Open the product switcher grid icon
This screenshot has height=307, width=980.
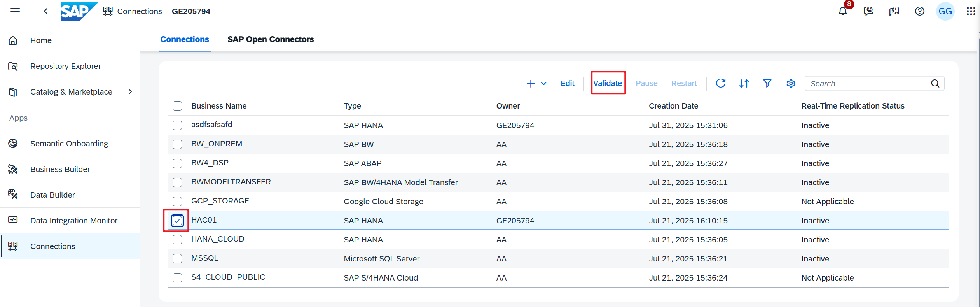[971, 11]
